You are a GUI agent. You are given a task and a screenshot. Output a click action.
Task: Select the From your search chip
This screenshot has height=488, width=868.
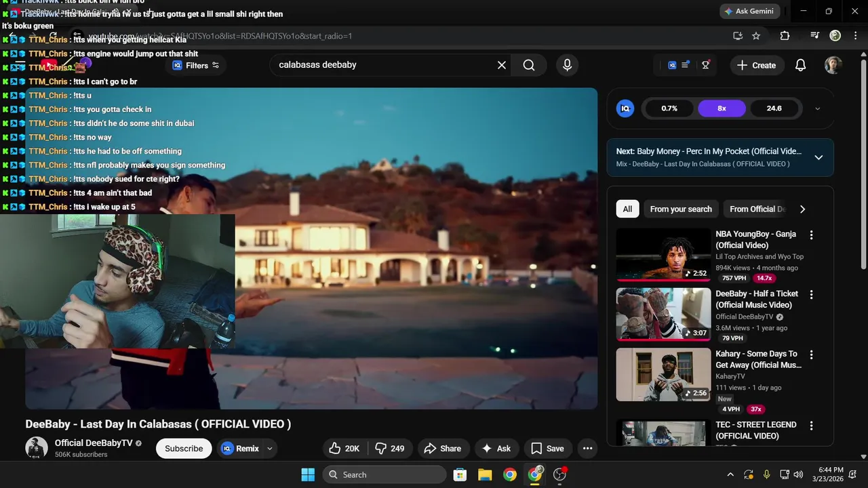pyautogui.click(x=681, y=209)
